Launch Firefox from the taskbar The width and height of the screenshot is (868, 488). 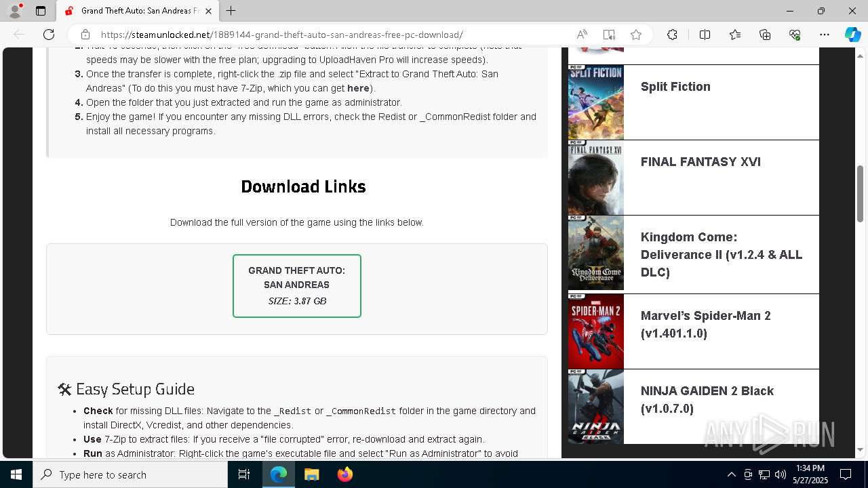[344, 474]
